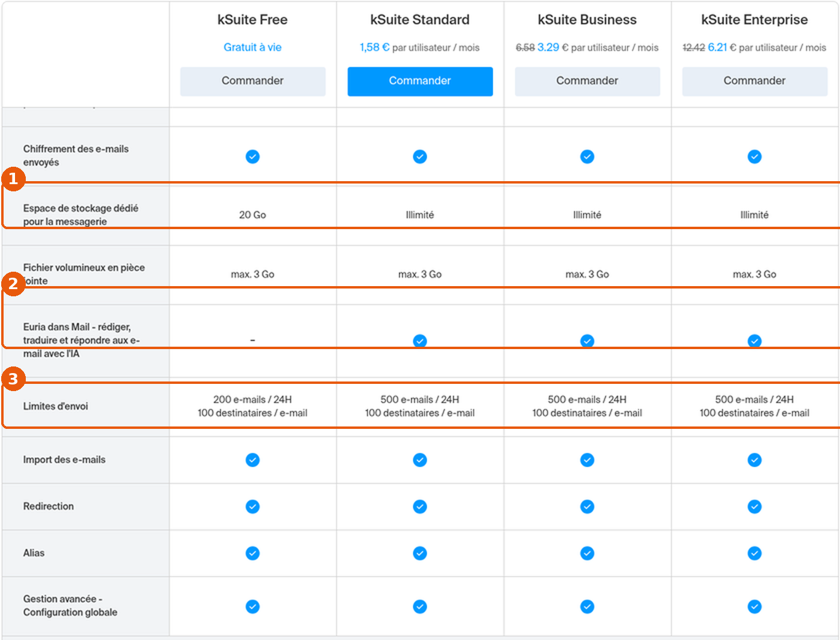Select Commander under kSuite Enterprise

(755, 81)
